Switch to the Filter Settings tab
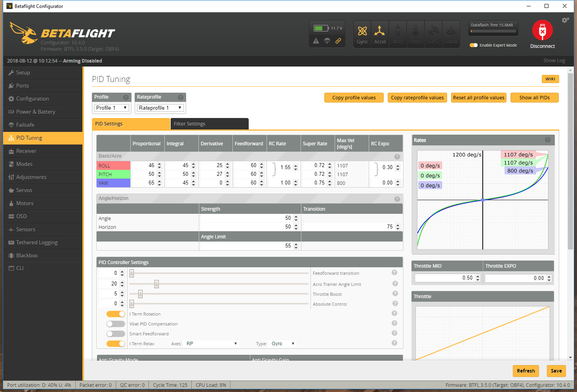The height and width of the screenshot is (392, 577). coord(209,124)
